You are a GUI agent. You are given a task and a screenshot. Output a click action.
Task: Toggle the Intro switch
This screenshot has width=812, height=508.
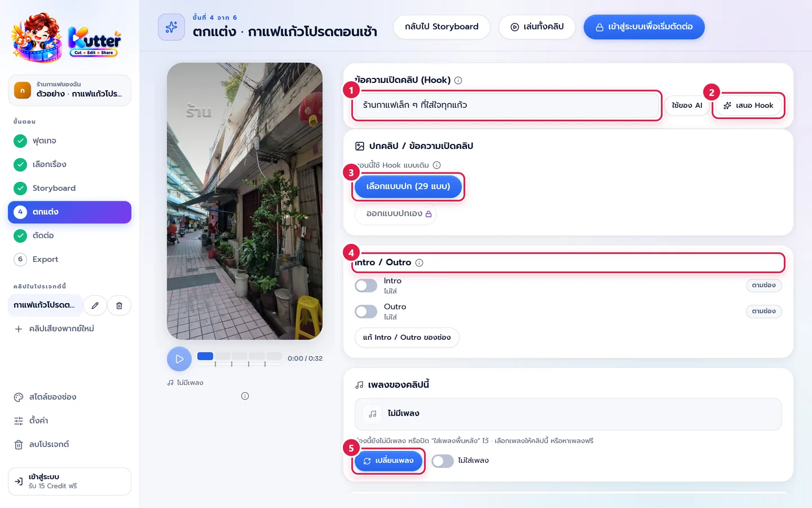[366, 286]
